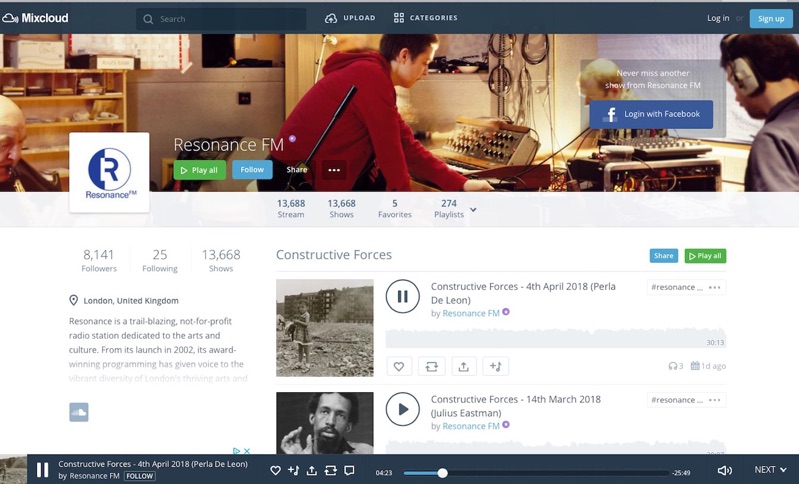Click FOLLOW in bottom player bar
Screen dimensions: 799x484
coord(139,476)
